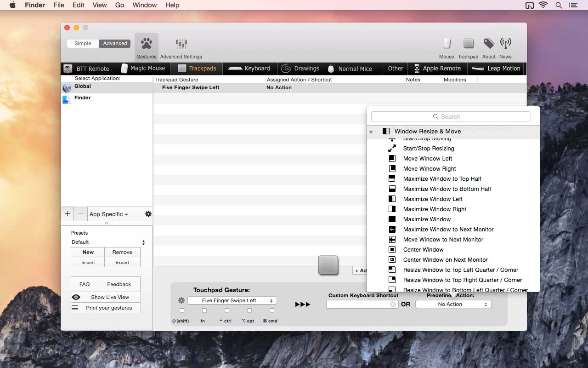Open the App Specific dropdown

click(x=109, y=214)
